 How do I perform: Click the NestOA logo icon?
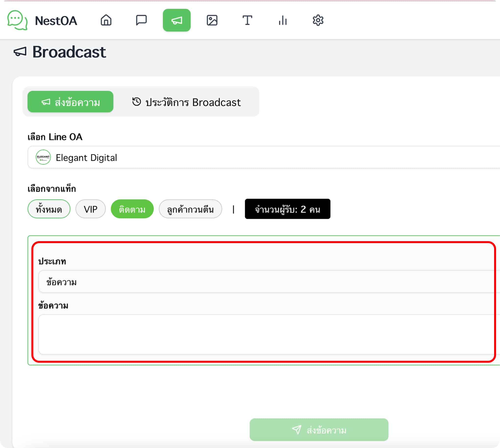(17, 20)
